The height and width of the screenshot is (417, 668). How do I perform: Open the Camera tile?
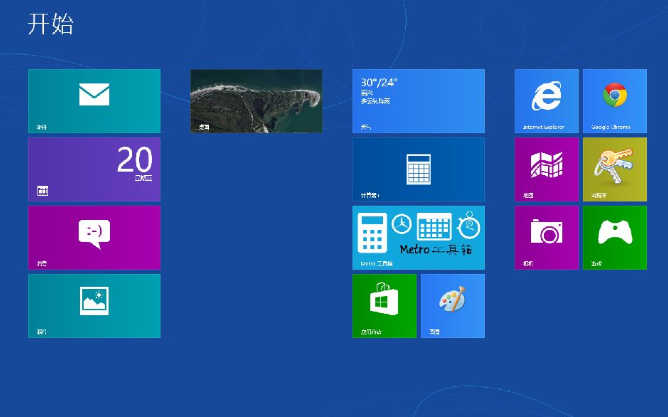point(547,238)
